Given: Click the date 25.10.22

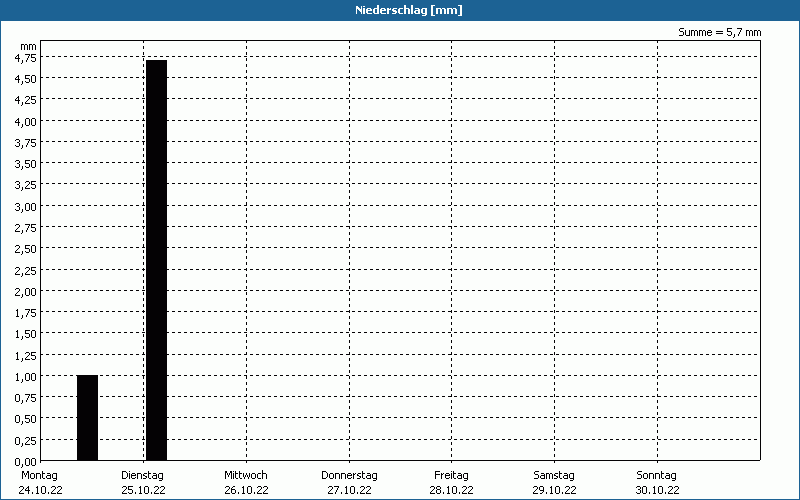Looking at the screenshot, I should pyautogui.click(x=143, y=490).
